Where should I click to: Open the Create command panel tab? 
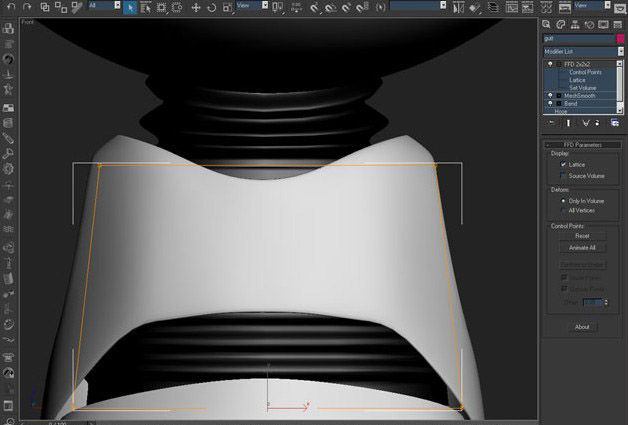(x=548, y=23)
